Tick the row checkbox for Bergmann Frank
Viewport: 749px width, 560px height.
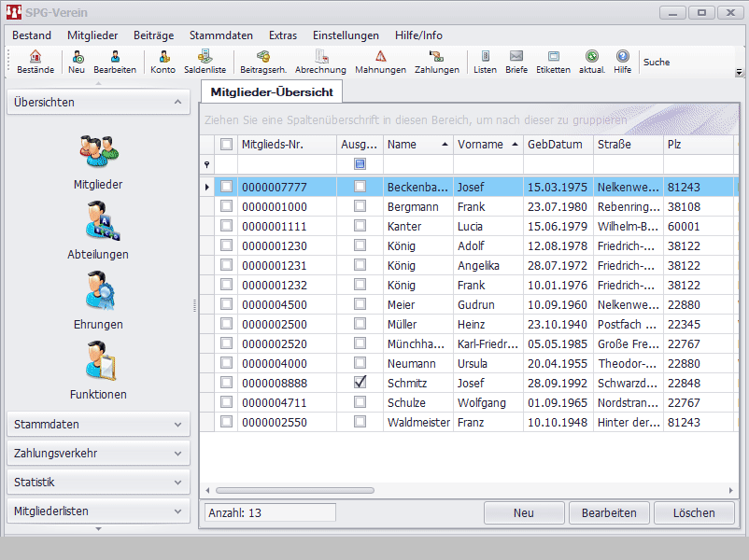pyautogui.click(x=226, y=206)
